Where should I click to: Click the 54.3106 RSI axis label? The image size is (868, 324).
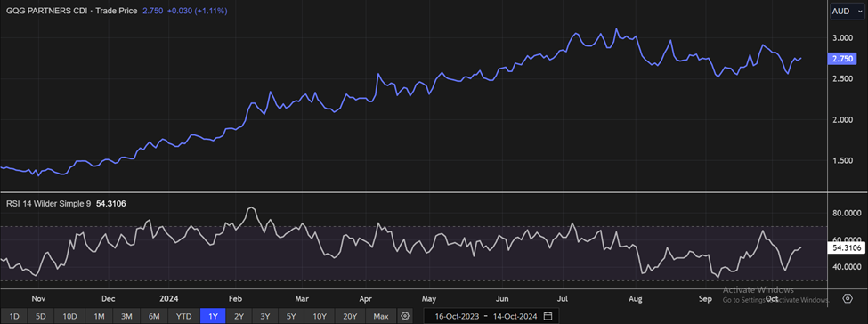coord(846,248)
